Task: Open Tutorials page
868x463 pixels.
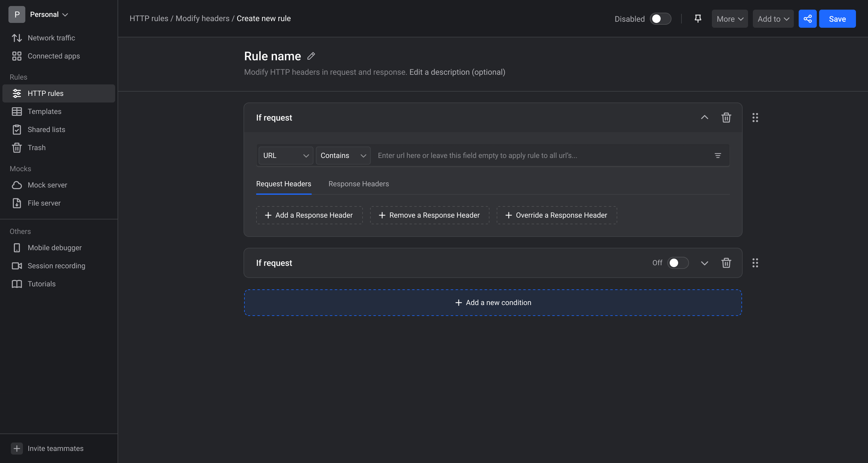Action: pos(59,284)
